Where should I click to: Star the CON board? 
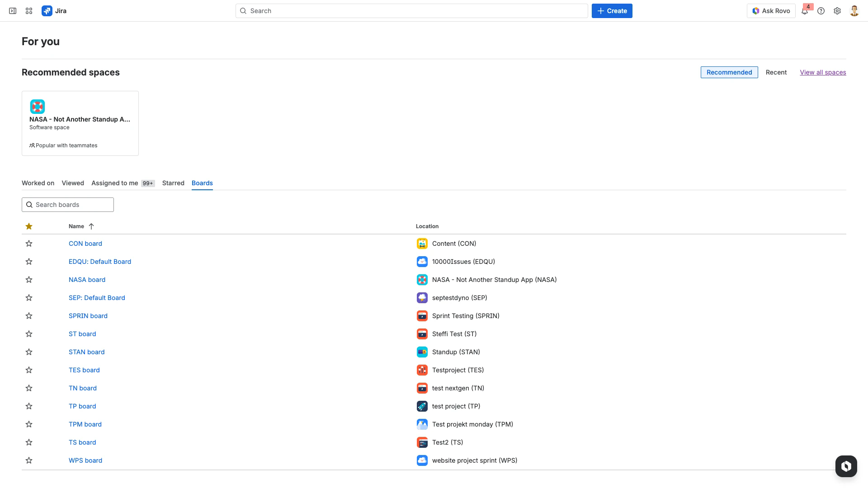coord(29,244)
